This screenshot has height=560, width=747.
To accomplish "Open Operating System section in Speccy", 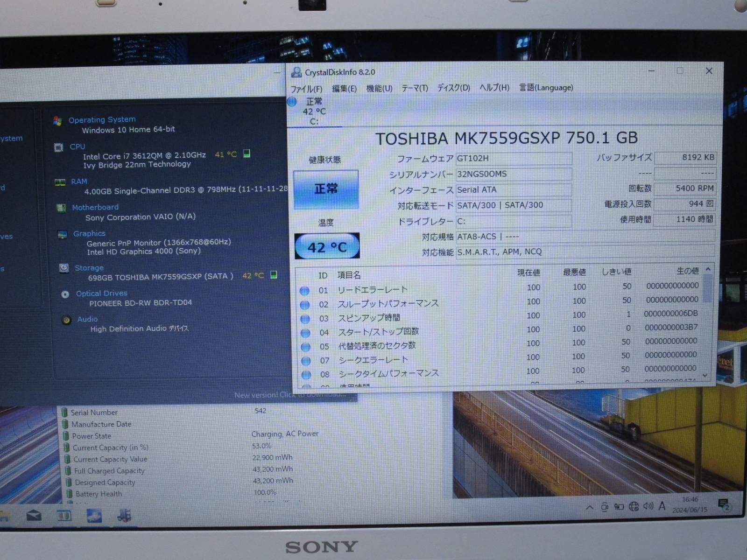I will coord(102,119).
